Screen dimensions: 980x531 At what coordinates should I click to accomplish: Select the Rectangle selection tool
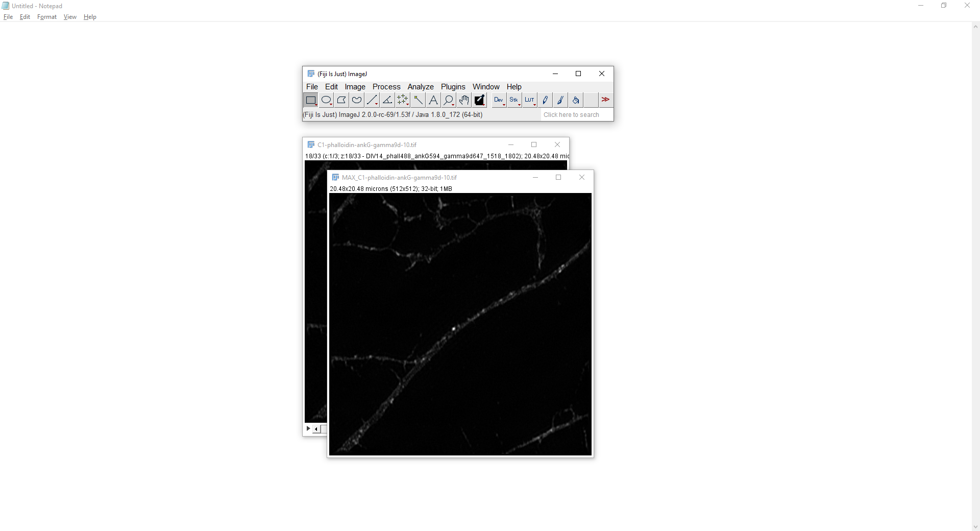click(311, 100)
